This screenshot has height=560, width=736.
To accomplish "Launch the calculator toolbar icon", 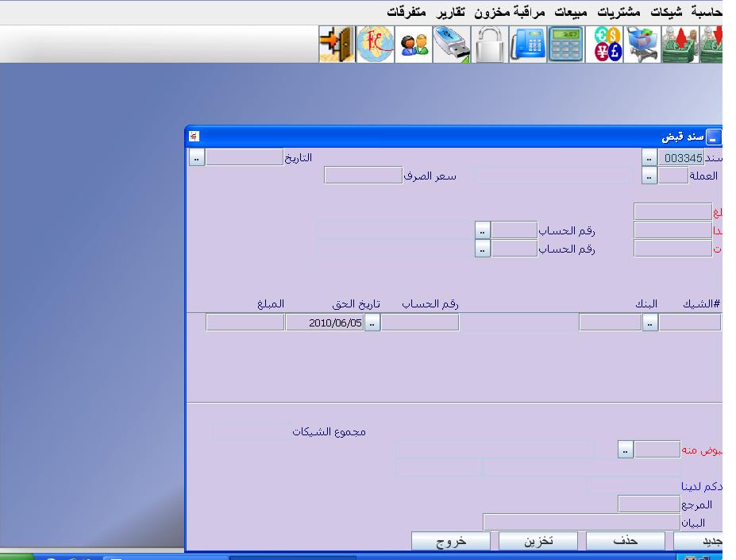I will coord(566,44).
